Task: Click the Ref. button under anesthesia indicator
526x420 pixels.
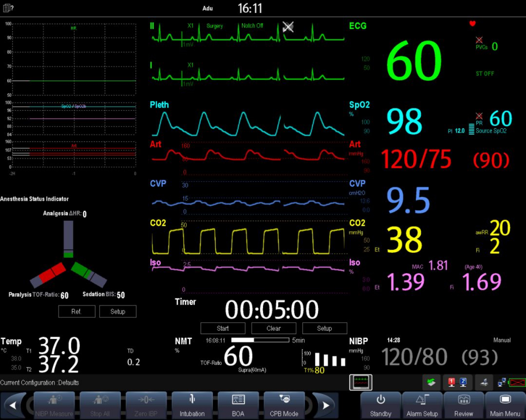Action: click(x=77, y=312)
